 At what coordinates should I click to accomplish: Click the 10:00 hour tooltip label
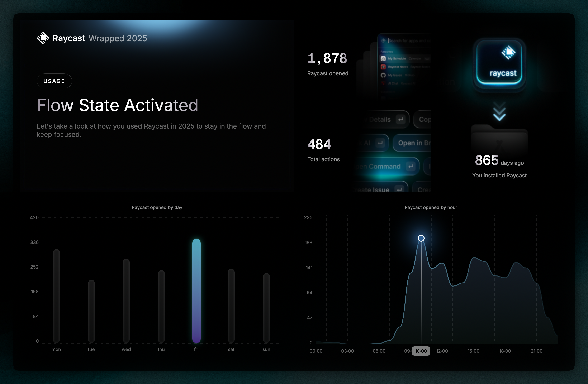point(421,351)
